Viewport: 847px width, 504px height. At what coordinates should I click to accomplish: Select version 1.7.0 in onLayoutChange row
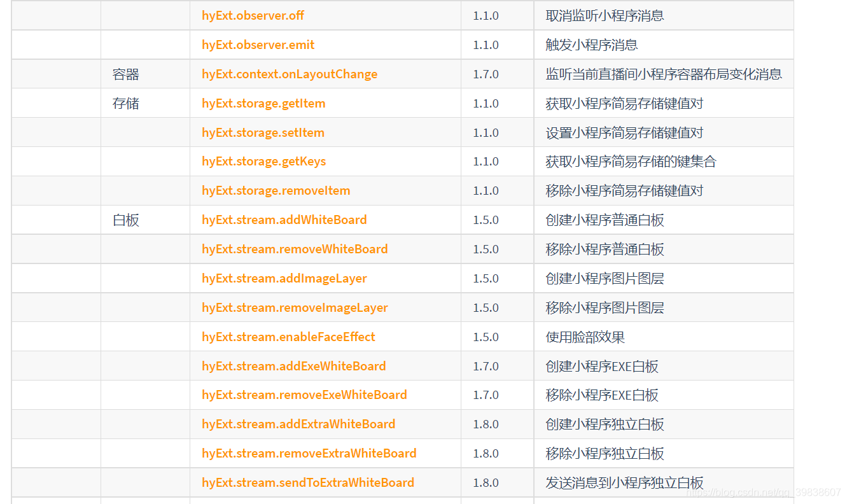[486, 74]
